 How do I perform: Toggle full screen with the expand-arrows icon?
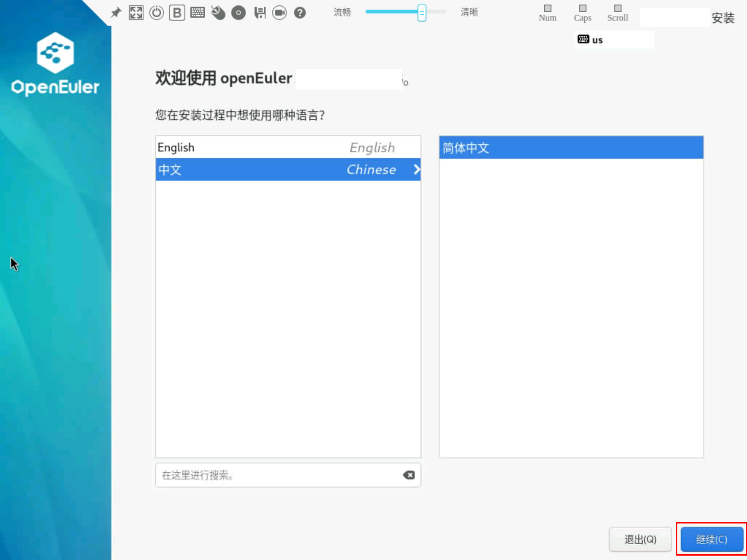click(x=136, y=13)
